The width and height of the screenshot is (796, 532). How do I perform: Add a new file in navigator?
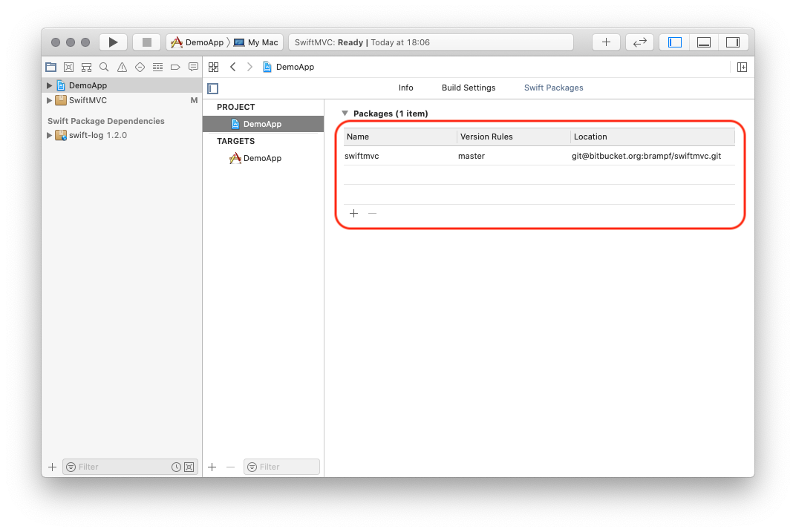coord(52,467)
